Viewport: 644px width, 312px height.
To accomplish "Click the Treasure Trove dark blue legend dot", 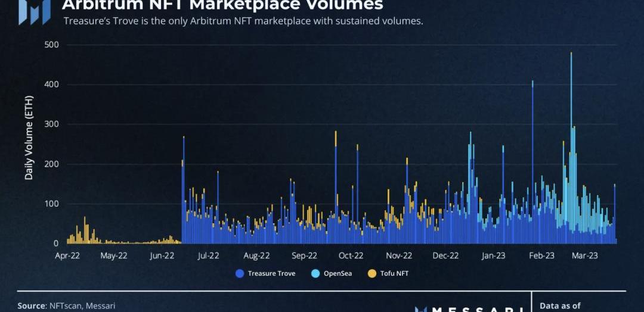I will coord(240,274).
